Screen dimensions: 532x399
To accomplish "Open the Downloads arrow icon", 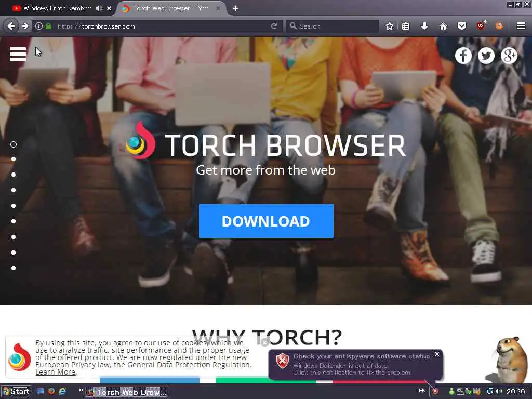I will [x=424, y=26].
